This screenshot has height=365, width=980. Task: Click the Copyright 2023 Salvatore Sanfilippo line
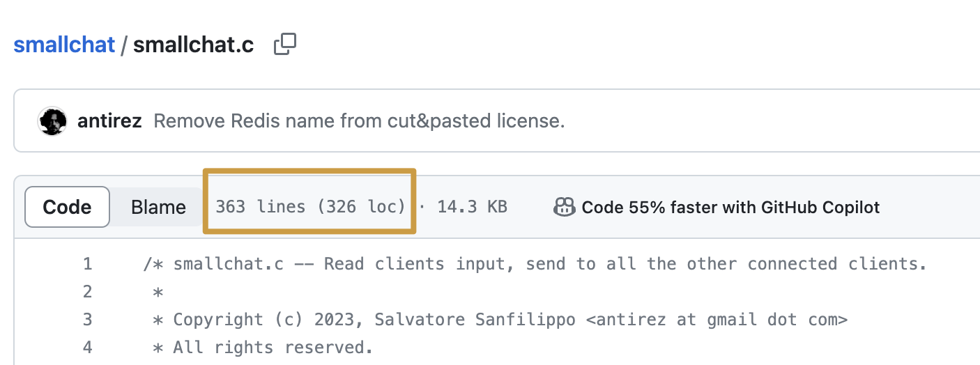coord(500,320)
